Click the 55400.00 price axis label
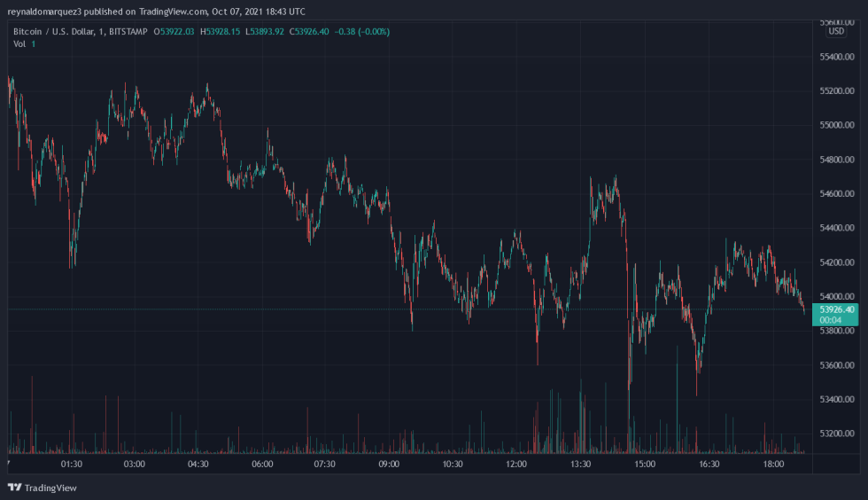The height and width of the screenshot is (500, 868). 837,57
